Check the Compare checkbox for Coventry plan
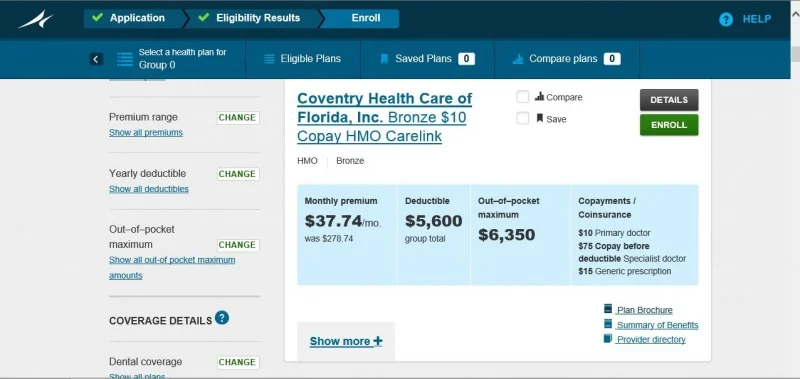 click(x=522, y=97)
